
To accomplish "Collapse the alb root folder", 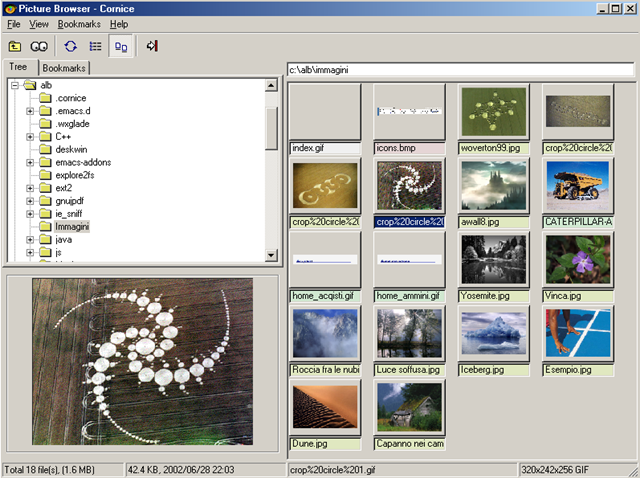I will [x=15, y=85].
